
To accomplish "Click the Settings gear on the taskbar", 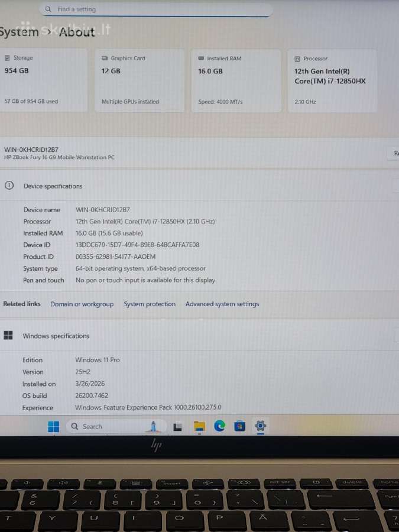I will [260, 426].
